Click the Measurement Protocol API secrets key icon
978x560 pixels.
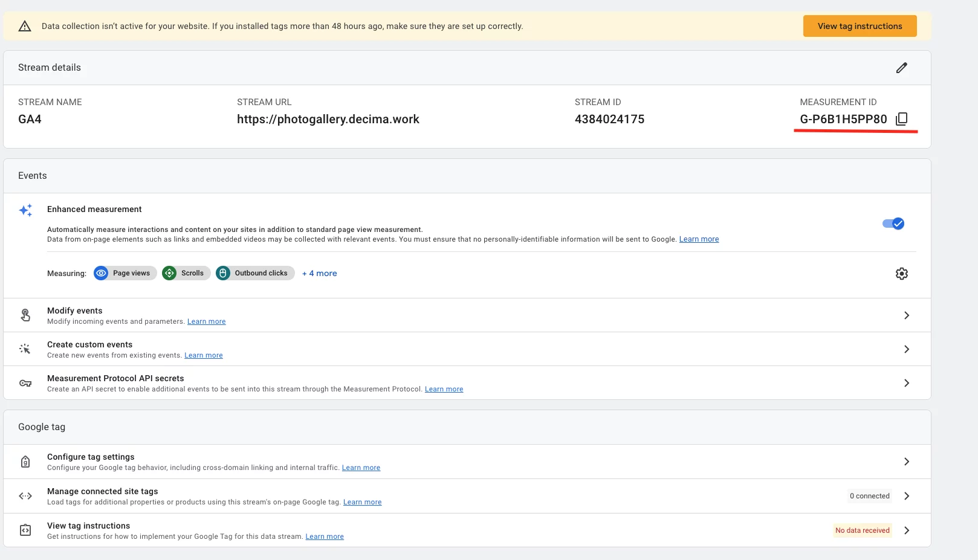(x=25, y=382)
